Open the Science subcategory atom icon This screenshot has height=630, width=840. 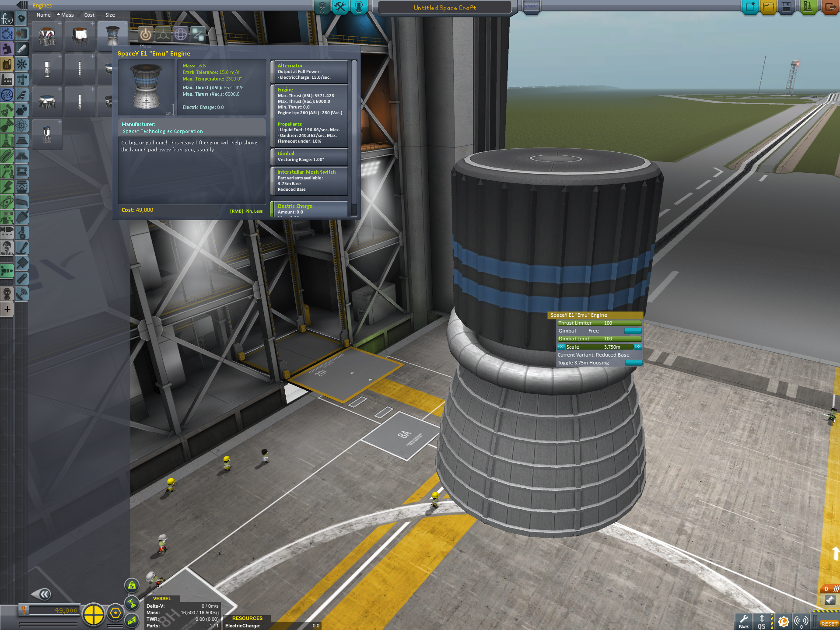21,126
